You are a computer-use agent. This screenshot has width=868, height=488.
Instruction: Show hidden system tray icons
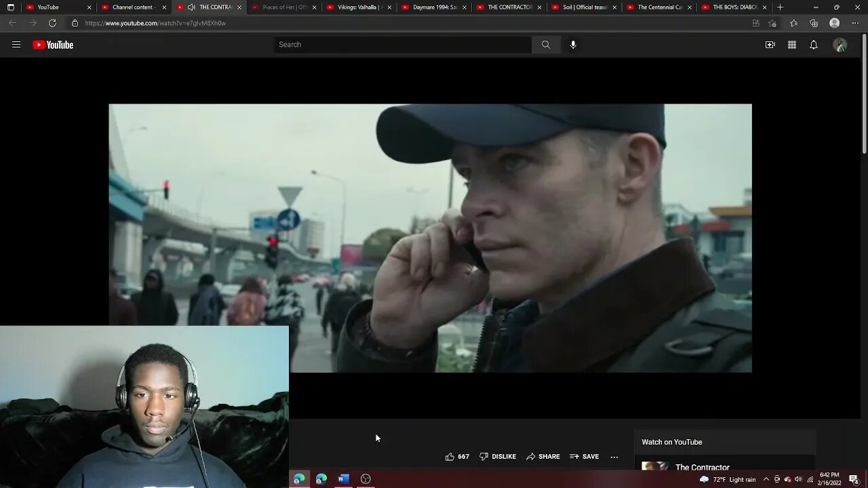766,479
